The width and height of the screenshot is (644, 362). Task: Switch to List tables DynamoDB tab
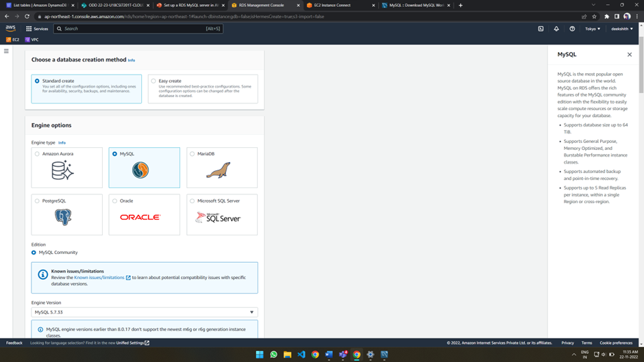pos(40,5)
